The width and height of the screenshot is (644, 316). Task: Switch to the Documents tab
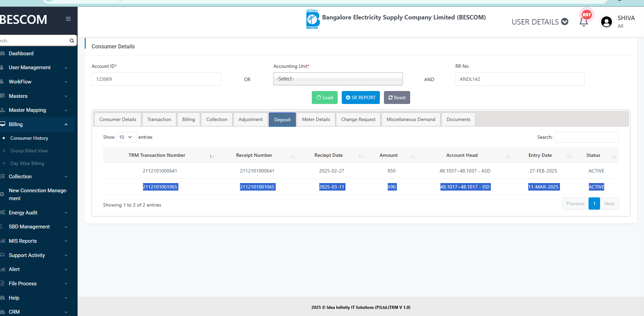pos(458,119)
